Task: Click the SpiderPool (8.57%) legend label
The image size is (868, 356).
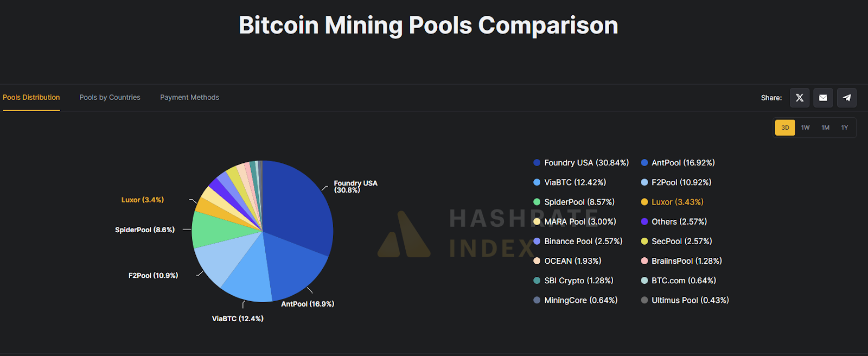Action: click(x=579, y=202)
